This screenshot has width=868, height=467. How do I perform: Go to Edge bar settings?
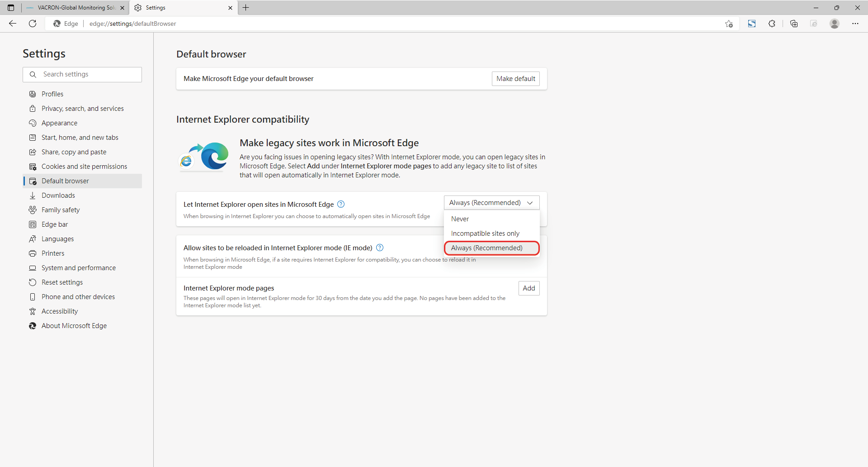click(82, 224)
